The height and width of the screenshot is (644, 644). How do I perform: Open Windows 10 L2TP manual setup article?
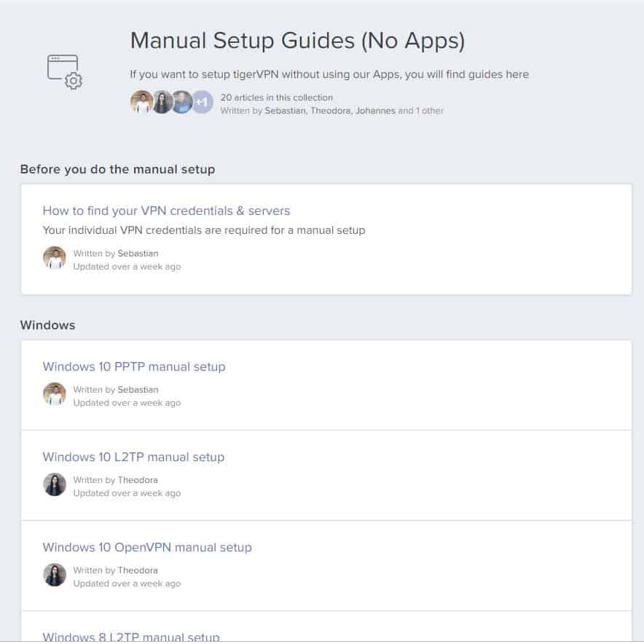[133, 457]
